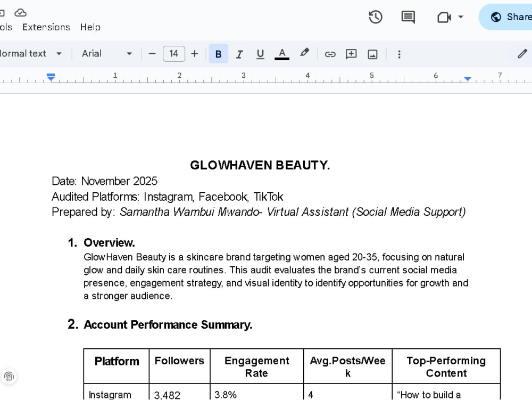Click the right indent ruler marker
Viewport: 532px width, 400px height.
pyautogui.click(x=468, y=79)
